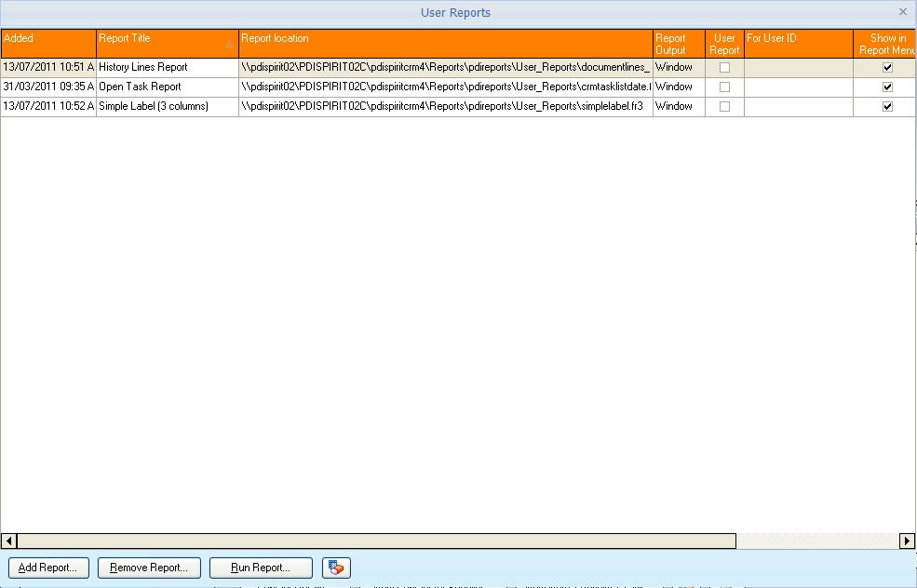Enable User Report for Simple Label (3 columns)
The height and width of the screenshot is (588, 917).
[x=723, y=106]
